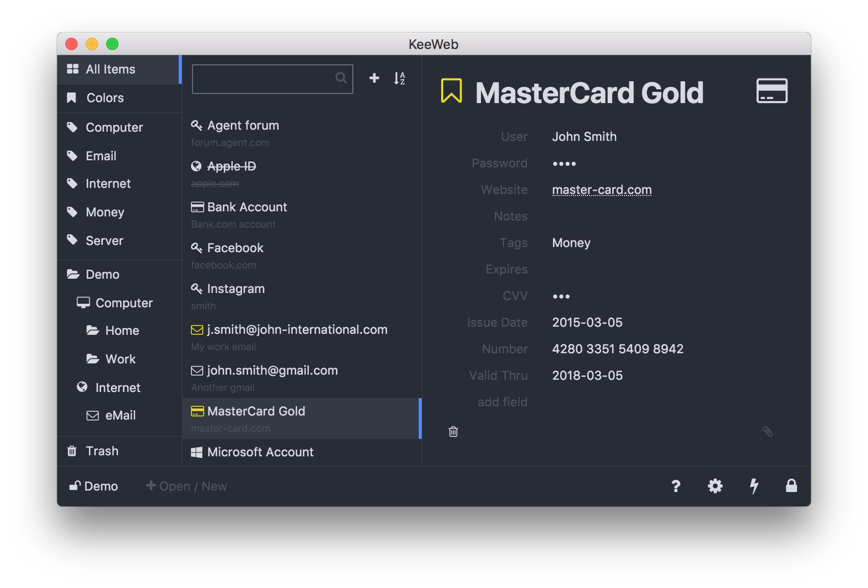Filter by the Internet tag
This screenshot has height=588, width=868.
tap(119, 184)
